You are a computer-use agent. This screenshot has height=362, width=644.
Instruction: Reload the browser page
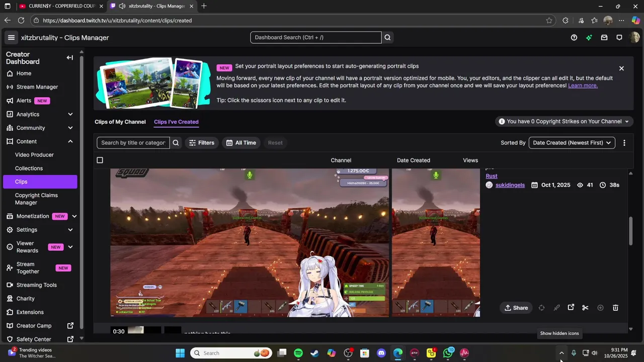click(x=21, y=21)
